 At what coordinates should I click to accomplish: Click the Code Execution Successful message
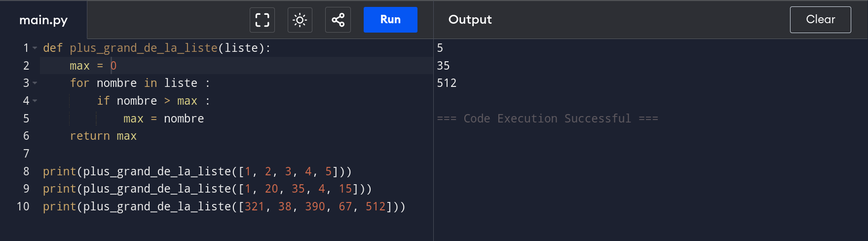547,119
